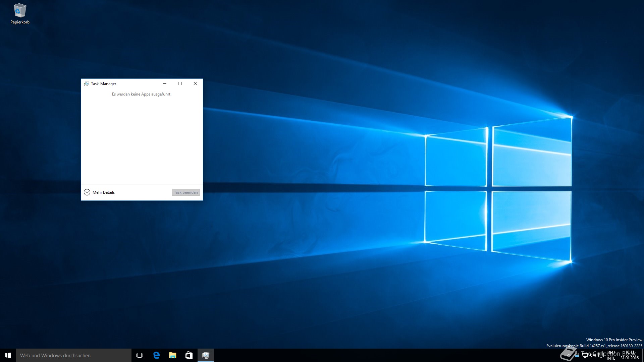Expand Mehr Details in Task-Manager

point(100,192)
